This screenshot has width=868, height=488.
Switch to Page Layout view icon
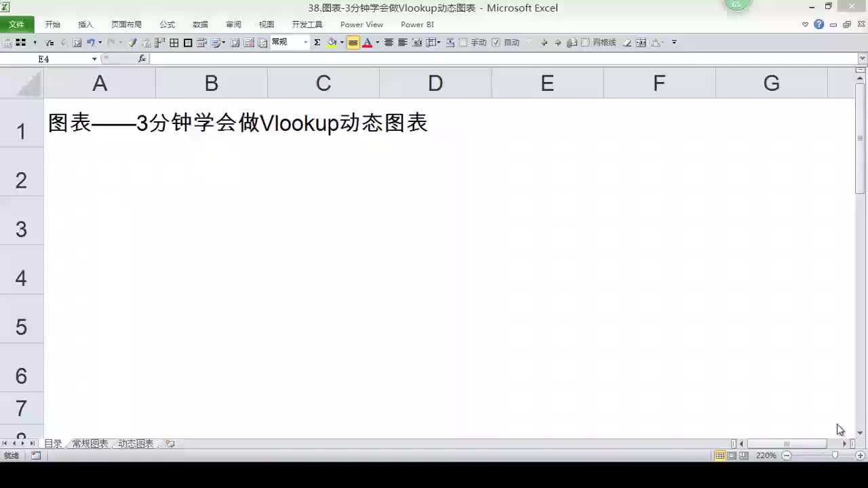tap(732, 455)
